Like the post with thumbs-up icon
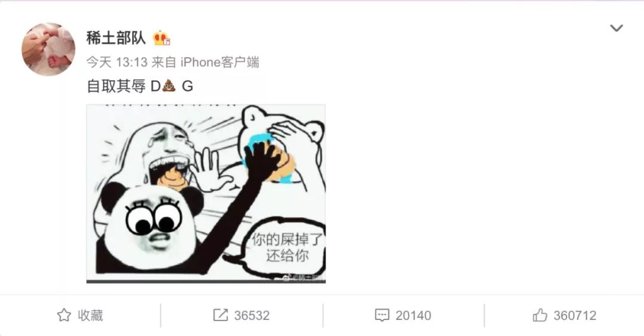This screenshot has height=336, width=644. (540, 315)
